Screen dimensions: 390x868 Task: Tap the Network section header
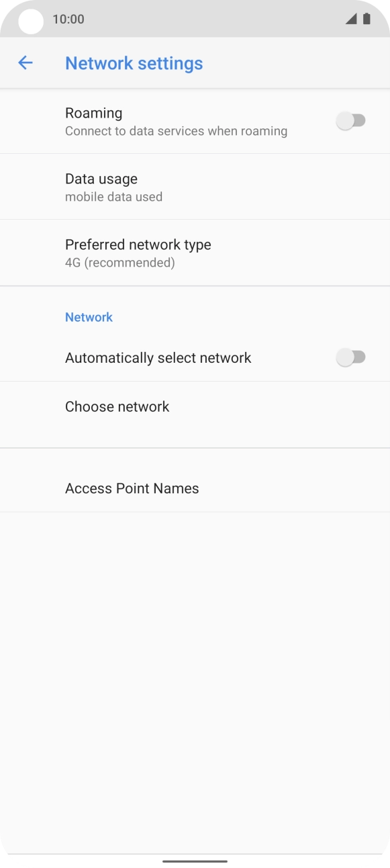pos(89,316)
